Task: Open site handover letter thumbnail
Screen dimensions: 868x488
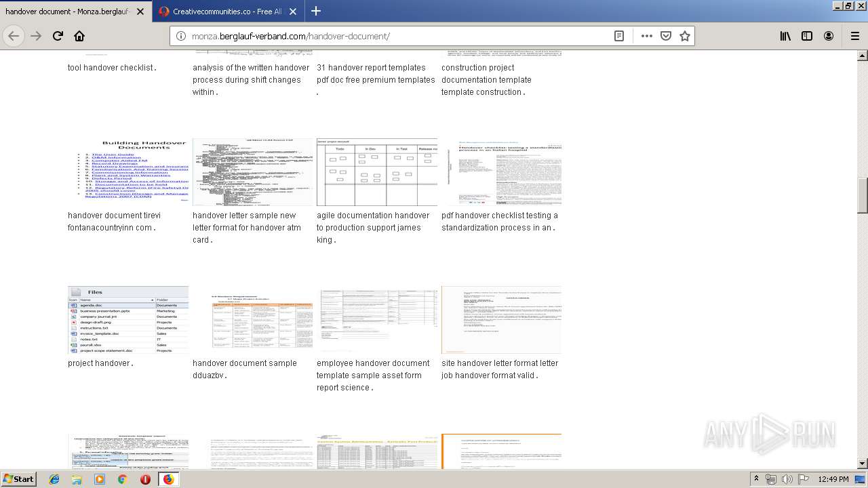Action: pos(502,319)
